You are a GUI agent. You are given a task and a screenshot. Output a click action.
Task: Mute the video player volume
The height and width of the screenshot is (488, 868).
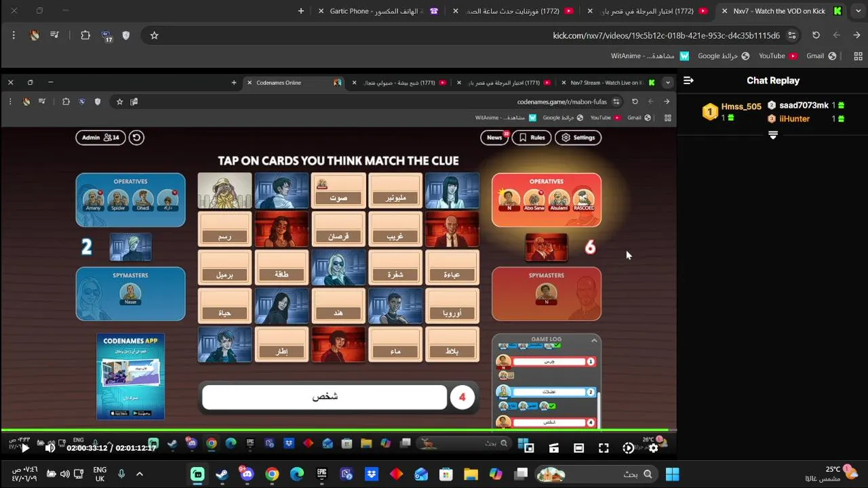click(50, 447)
